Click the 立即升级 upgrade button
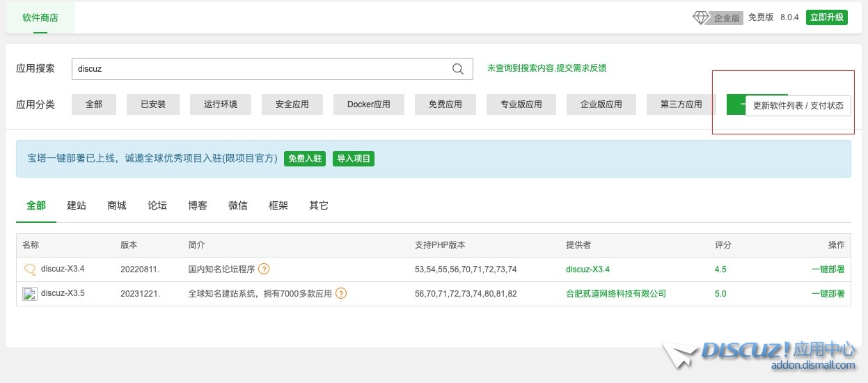868x383 pixels. point(827,17)
